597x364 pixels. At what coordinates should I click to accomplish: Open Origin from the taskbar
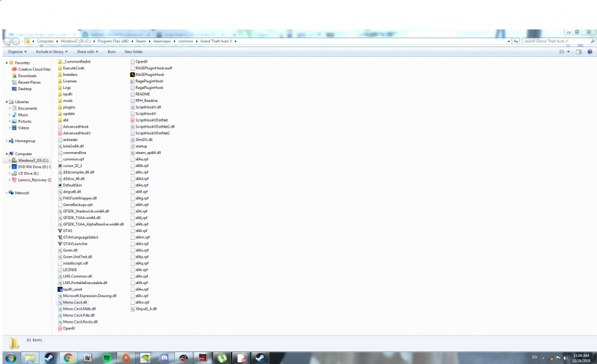[x=126, y=358]
